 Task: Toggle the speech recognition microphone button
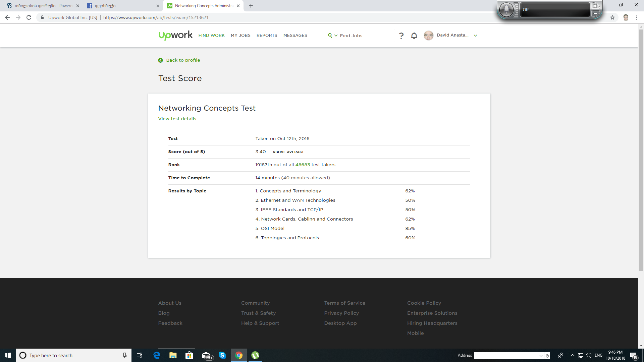point(506,10)
